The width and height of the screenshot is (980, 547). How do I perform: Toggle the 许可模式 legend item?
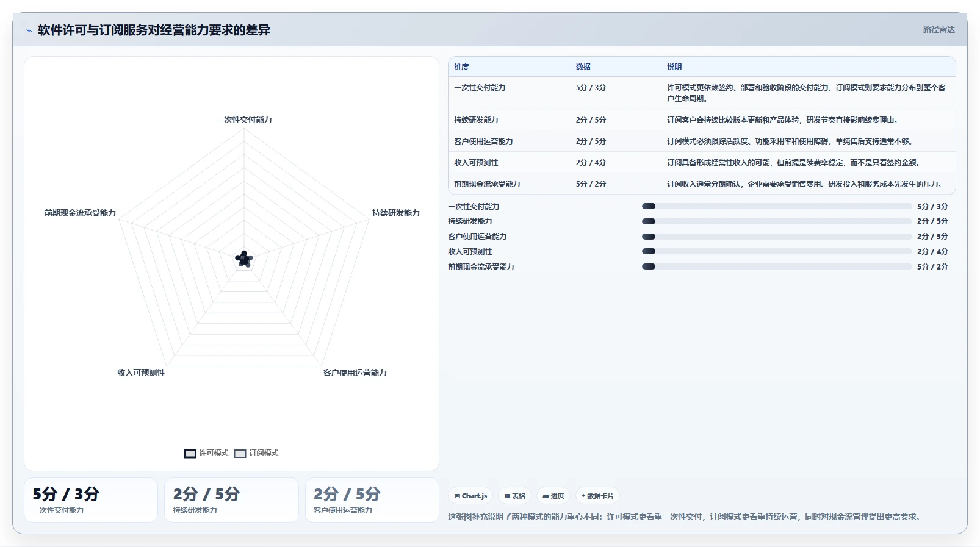(x=206, y=453)
